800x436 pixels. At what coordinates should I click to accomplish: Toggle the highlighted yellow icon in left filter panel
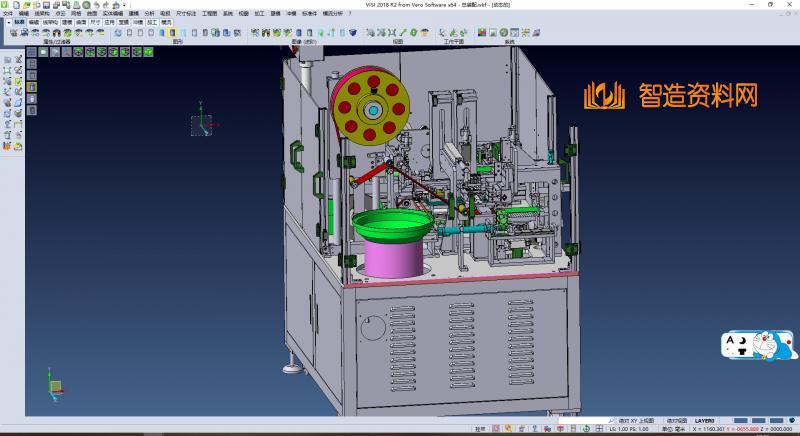pos(32,87)
